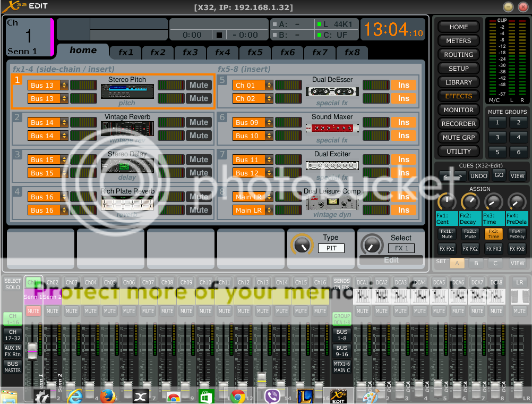The image size is (532, 404).
Task: Click the ROUTING button in the sidebar
Action: click(x=458, y=55)
